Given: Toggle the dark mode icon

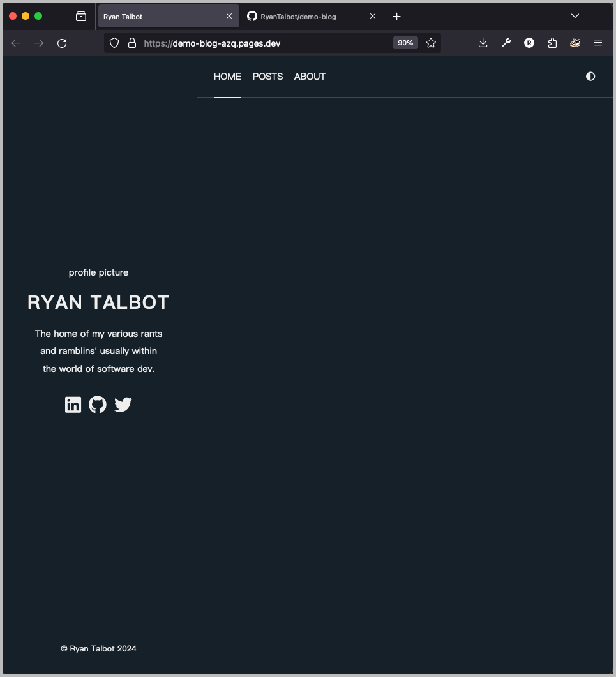Looking at the screenshot, I should pyautogui.click(x=590, y=77).
